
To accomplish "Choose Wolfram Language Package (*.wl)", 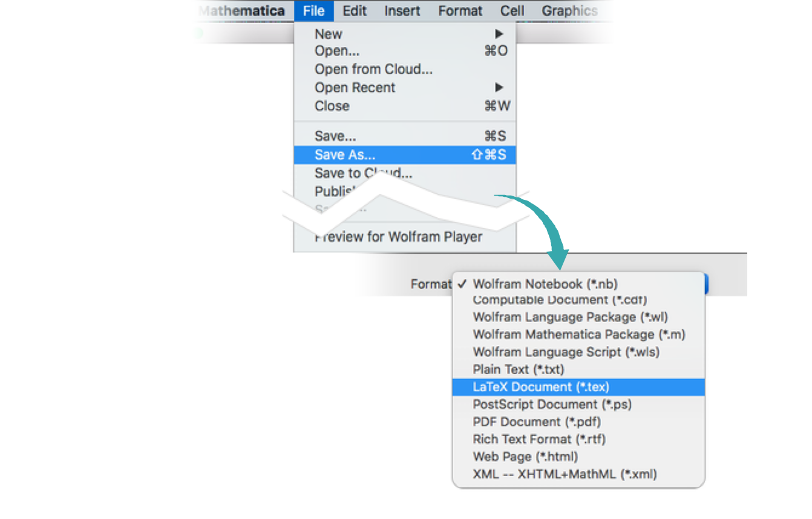I will pyautogui.click(x=578, y=317).
